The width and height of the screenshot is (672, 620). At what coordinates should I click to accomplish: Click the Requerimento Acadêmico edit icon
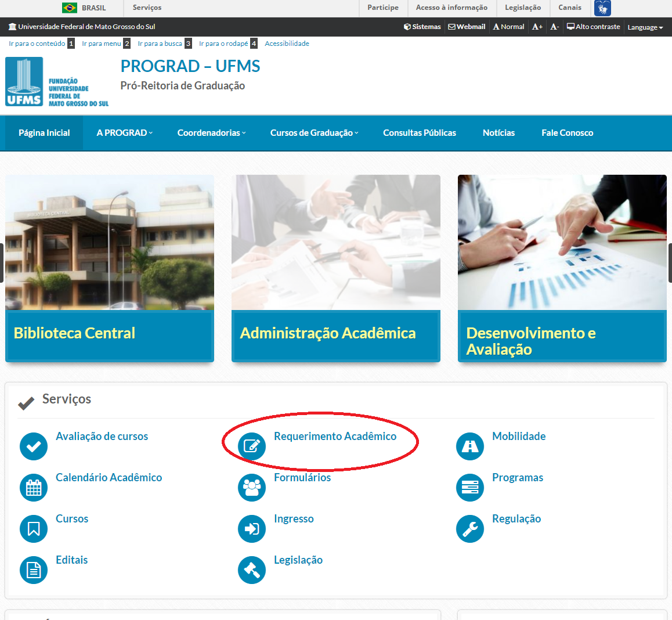(252, 446)
